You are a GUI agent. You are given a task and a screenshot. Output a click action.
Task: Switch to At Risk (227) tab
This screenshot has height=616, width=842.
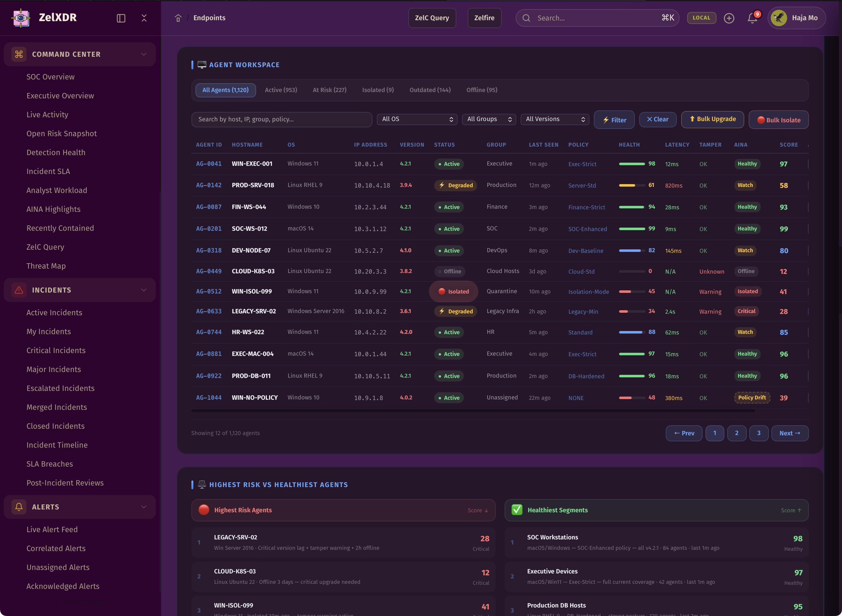tap(329, 90)
